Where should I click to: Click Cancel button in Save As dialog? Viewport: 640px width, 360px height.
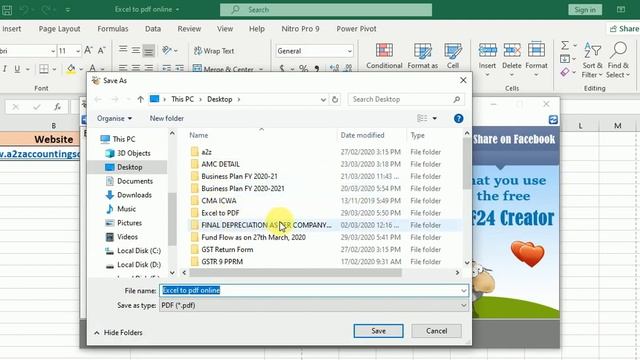point(436,331)
